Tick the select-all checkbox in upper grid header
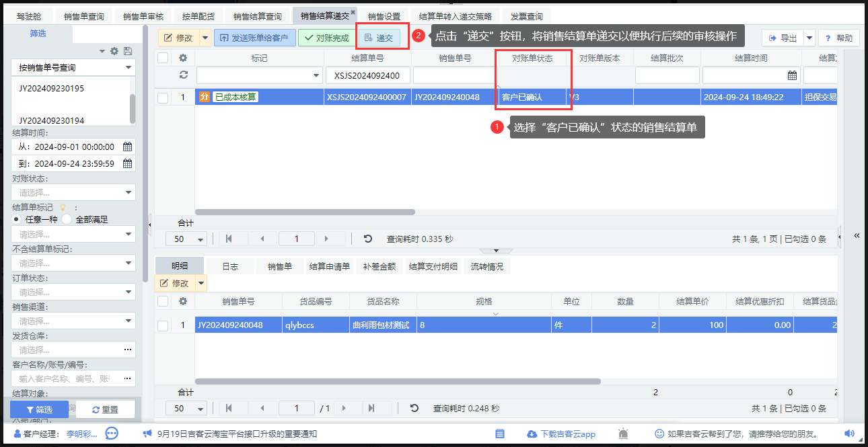 pos(163,58)
